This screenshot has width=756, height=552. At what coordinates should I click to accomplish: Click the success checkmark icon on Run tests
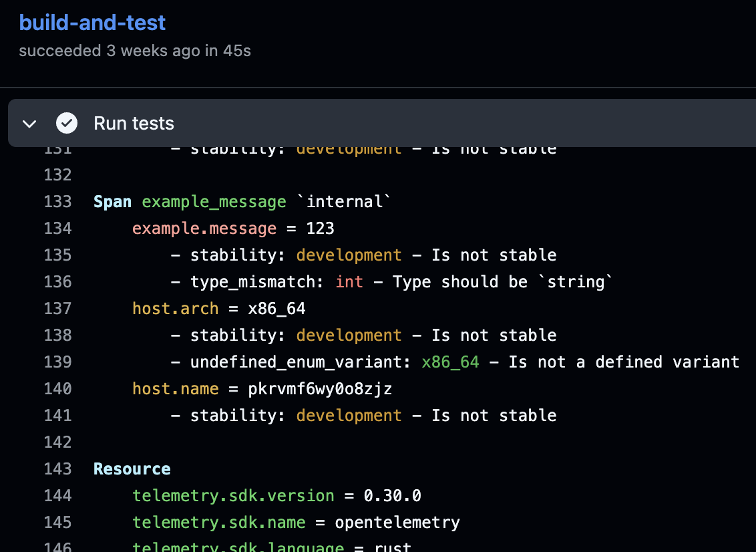click(x=67, y=123)
